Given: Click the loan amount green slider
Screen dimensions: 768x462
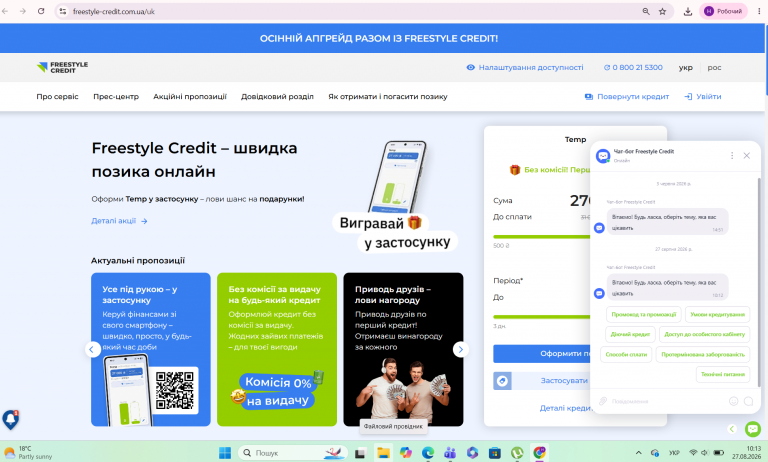Looking at the screenshot, I should [542, 237].
